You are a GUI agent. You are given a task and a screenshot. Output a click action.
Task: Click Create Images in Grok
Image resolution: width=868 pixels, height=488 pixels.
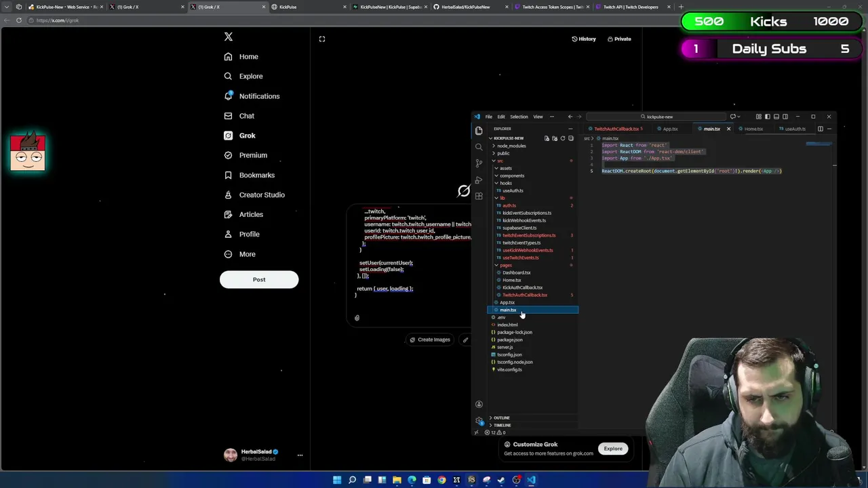pyautogui.click(x=430, y=340)
